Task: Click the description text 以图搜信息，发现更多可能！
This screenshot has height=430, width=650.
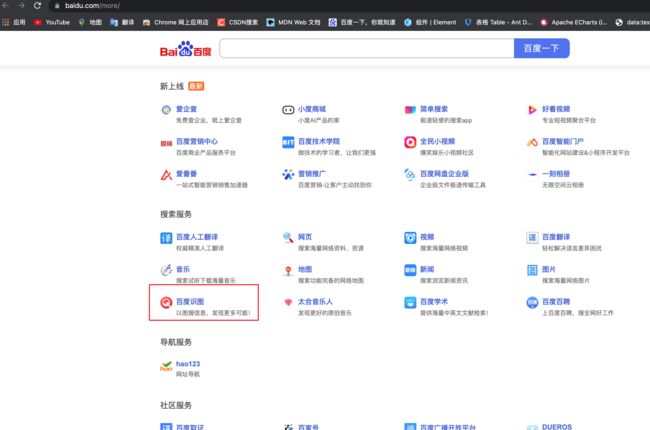Action: 213,313
